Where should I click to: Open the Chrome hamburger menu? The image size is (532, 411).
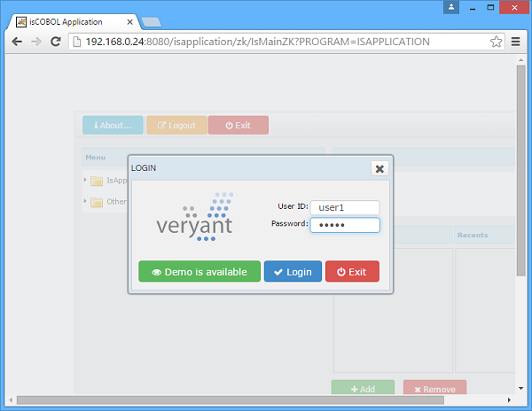(516, 42)
